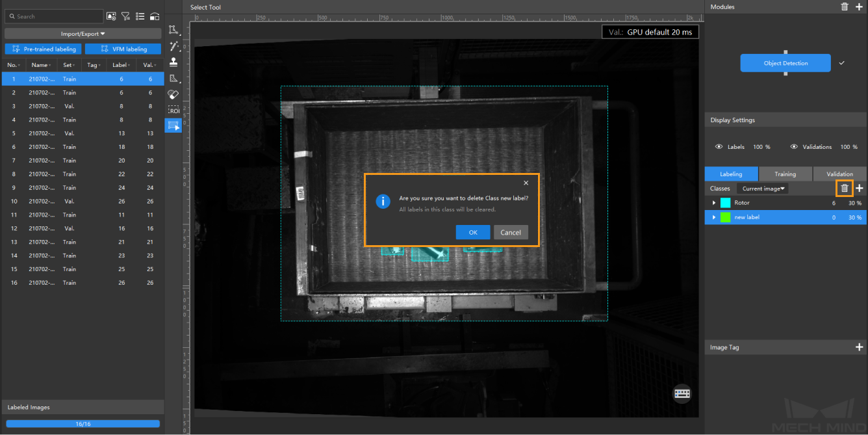This screenshot has height=435, width=868.
Task: Cancel the delete class dialog
Action: (511, 232)
